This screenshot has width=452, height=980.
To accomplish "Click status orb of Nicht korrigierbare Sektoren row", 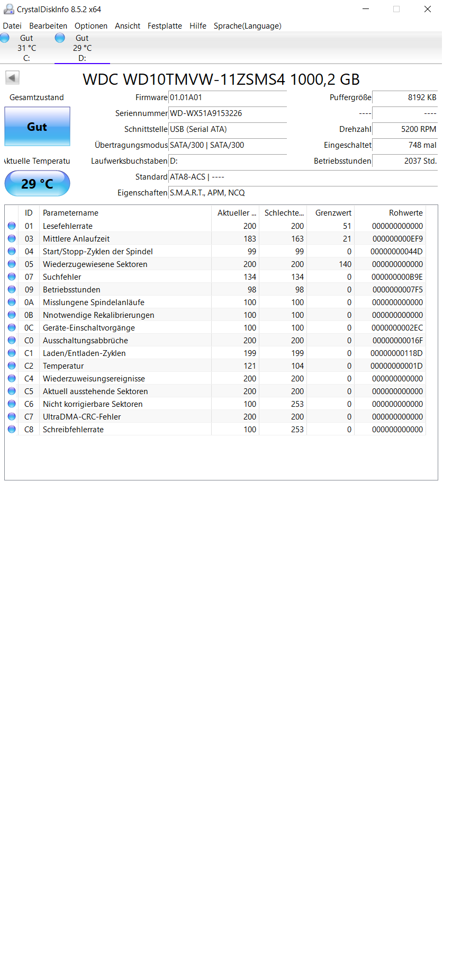I will tap(12, 404).
